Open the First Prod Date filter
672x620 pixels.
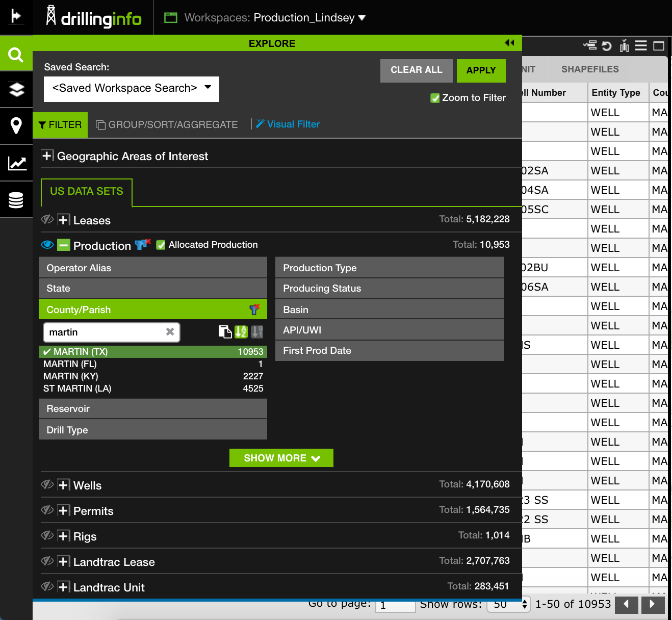[x=390, y=350]
